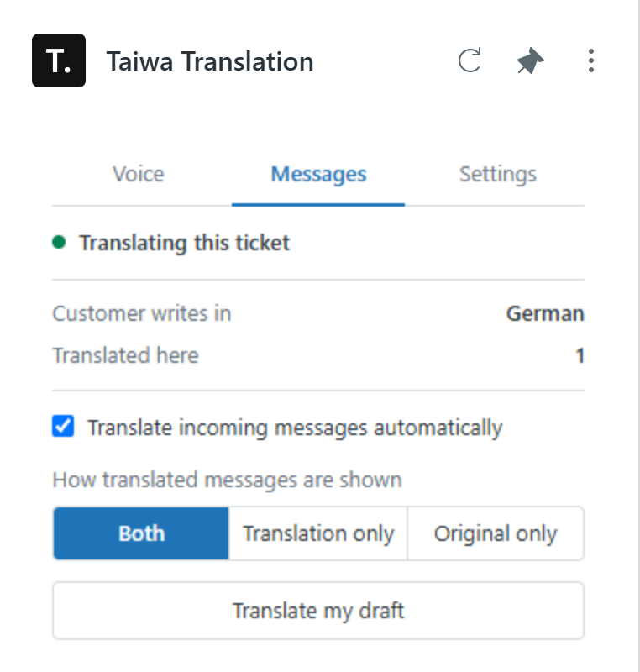
Task: Click the Translate my draft button
Action: (318, 611)
